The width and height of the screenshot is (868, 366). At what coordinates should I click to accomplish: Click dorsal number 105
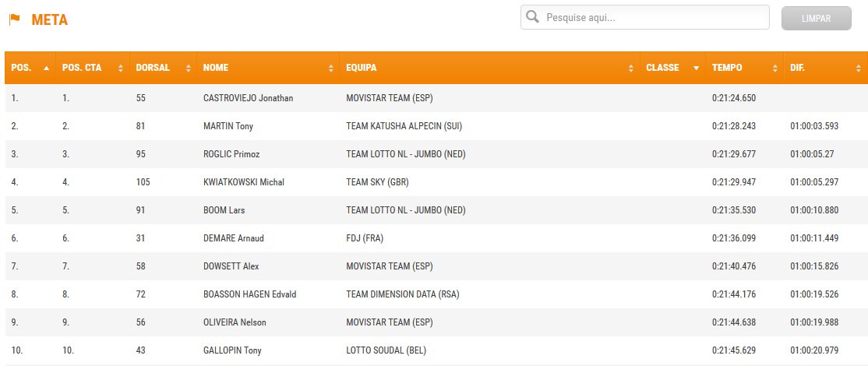(x=143, y=182)
